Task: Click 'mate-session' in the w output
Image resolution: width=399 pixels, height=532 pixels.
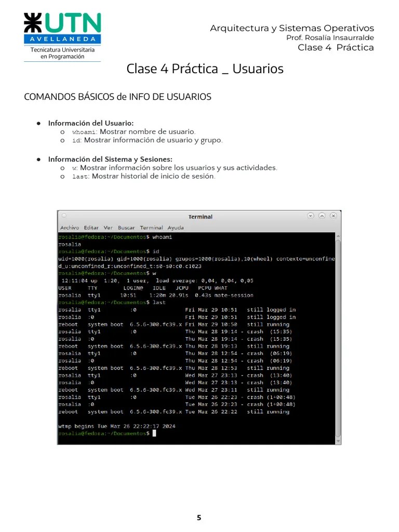Action: (234, 295)
